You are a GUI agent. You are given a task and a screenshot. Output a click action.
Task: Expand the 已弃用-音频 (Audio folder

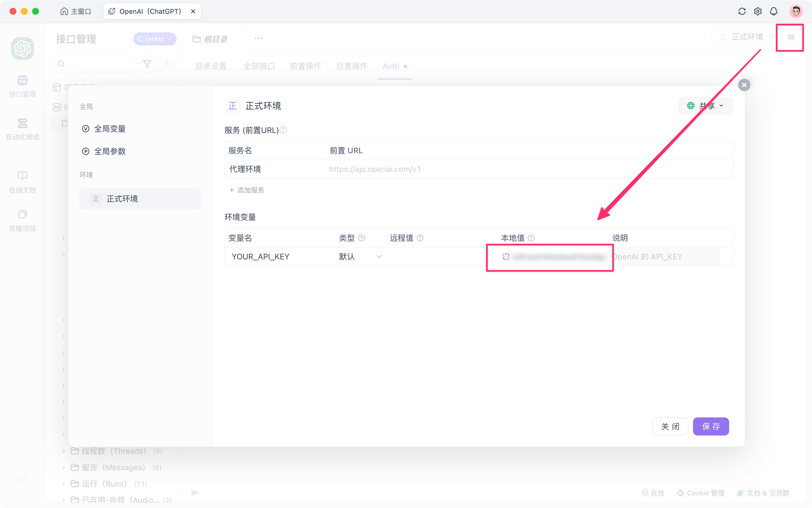point(63,500)
